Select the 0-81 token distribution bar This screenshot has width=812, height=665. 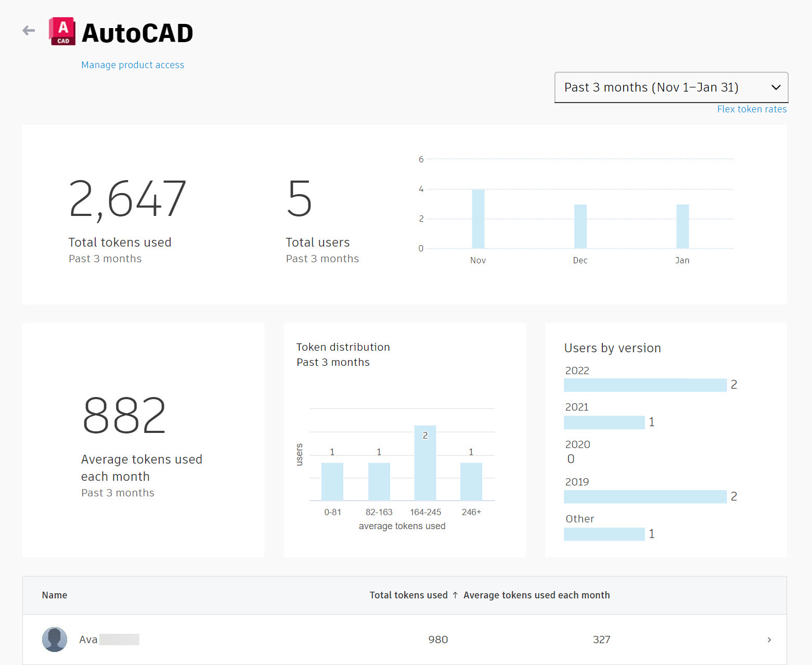click(332, 481)
